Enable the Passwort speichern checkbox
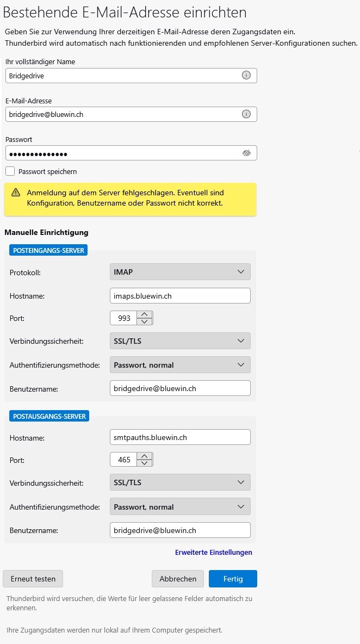Image resolution: width=360 pixels, height=644 pixels. point(10,171)
